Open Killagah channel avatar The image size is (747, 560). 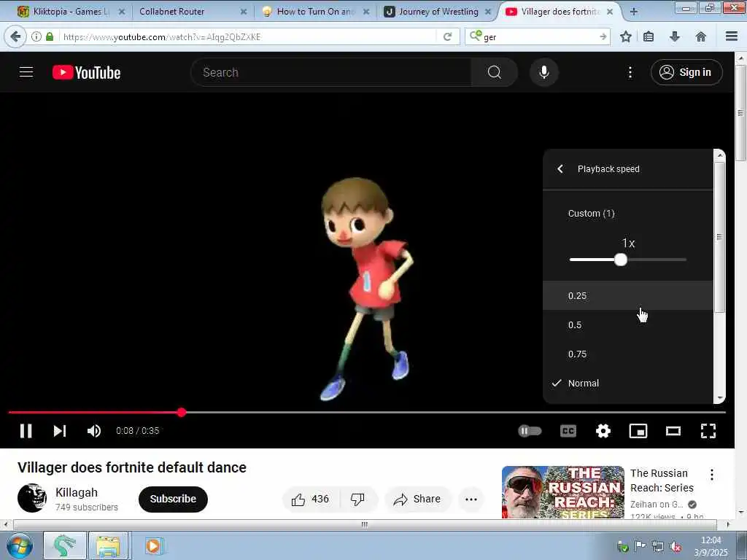coord(32,498)
